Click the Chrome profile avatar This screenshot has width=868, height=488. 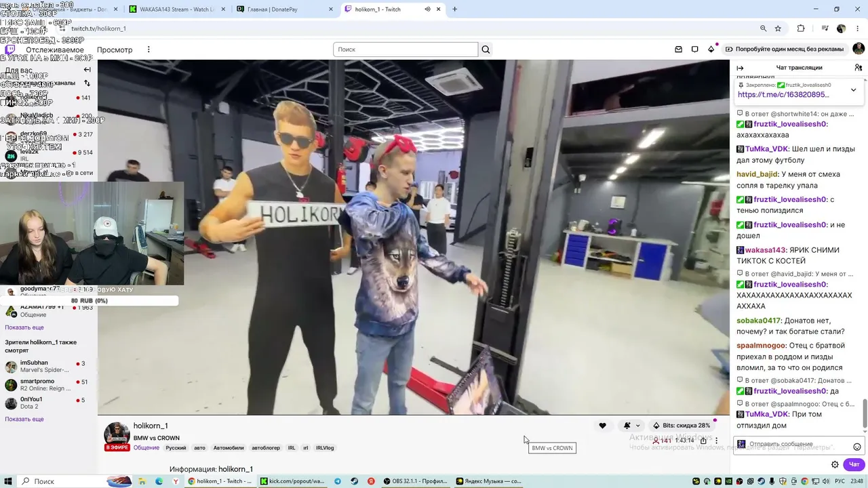842,28
